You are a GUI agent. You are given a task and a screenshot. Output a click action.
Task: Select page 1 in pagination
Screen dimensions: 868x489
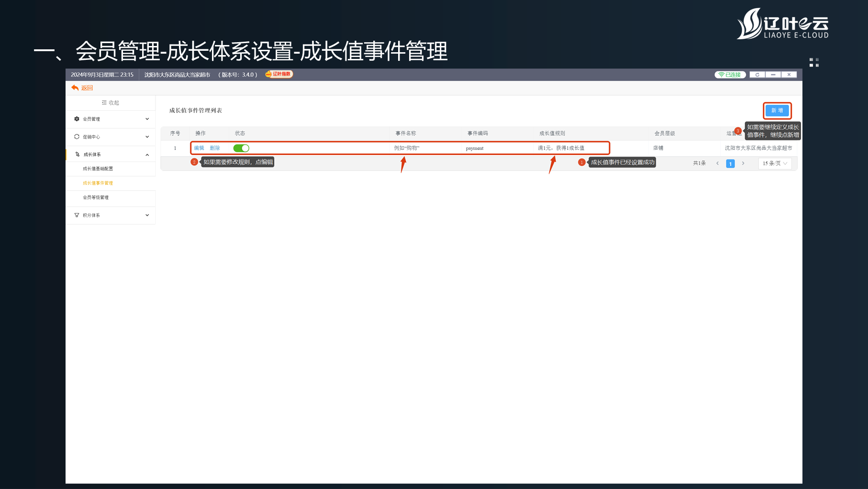(730, 164)
